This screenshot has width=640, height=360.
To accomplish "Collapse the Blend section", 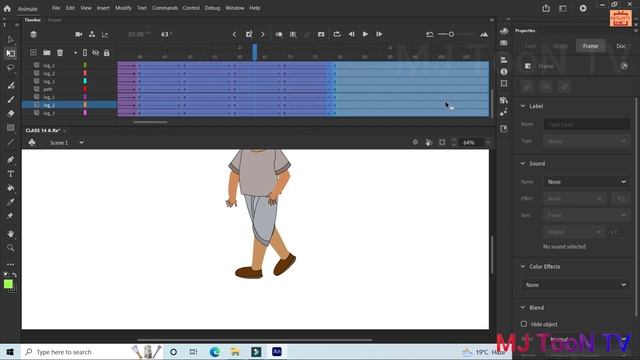I will (523, 307).
